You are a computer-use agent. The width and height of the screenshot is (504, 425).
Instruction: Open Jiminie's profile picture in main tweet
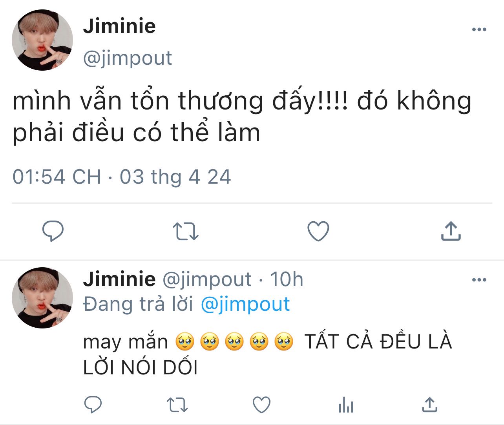pos(42,40)
